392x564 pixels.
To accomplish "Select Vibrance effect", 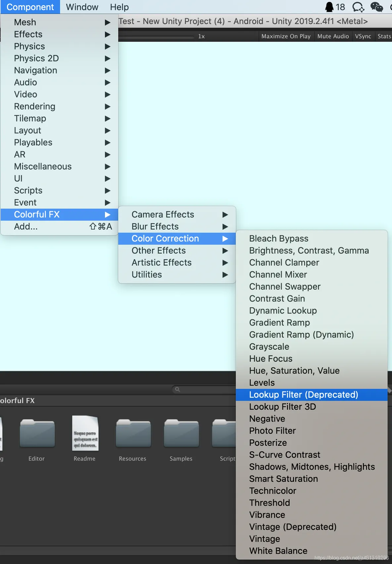I will tap(312, 515).
